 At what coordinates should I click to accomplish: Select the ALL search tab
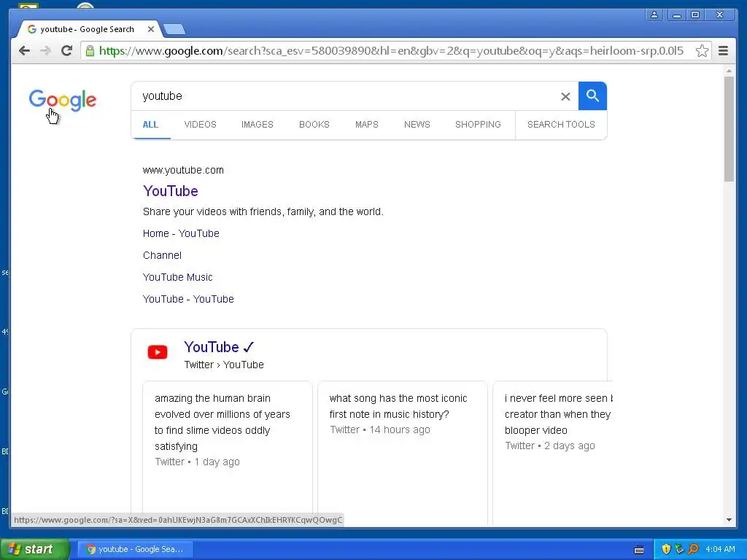[x=150, y=124]
